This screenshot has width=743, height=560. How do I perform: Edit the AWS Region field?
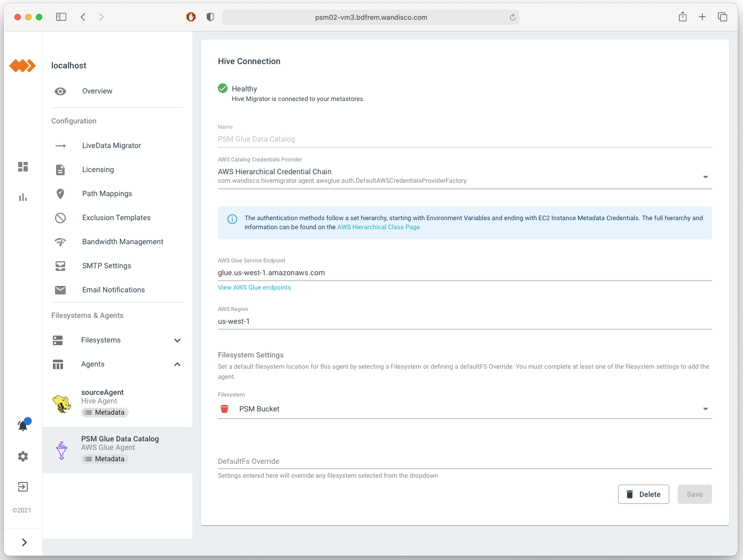point(465,322)
